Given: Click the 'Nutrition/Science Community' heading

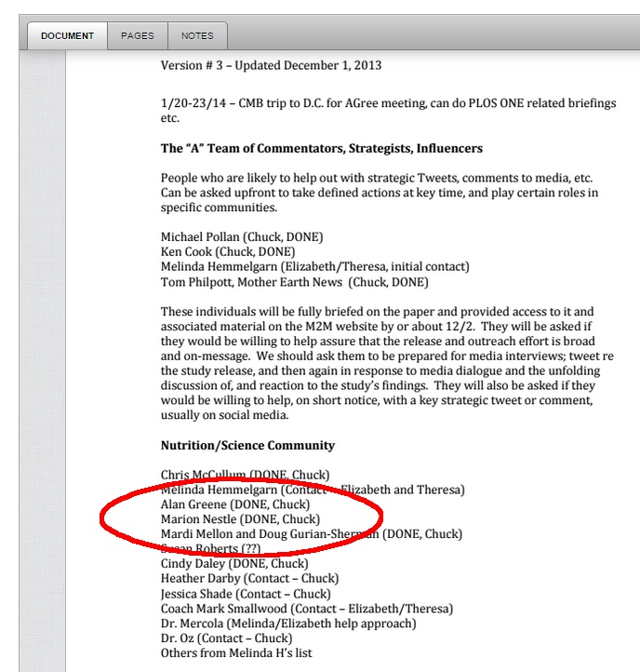Looking at the screenshot, I should point(247,446).
